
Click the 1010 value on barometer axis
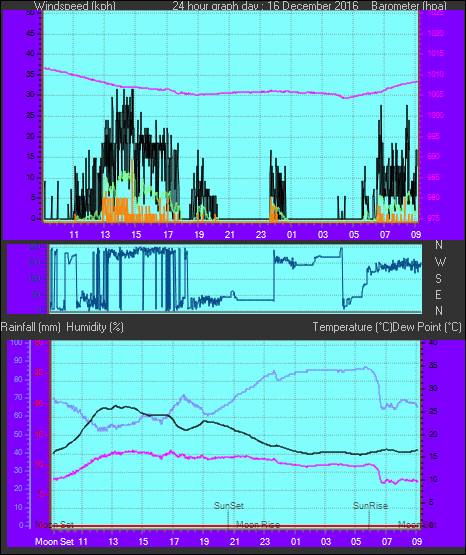pyautogui.click(x=436, y=74)
